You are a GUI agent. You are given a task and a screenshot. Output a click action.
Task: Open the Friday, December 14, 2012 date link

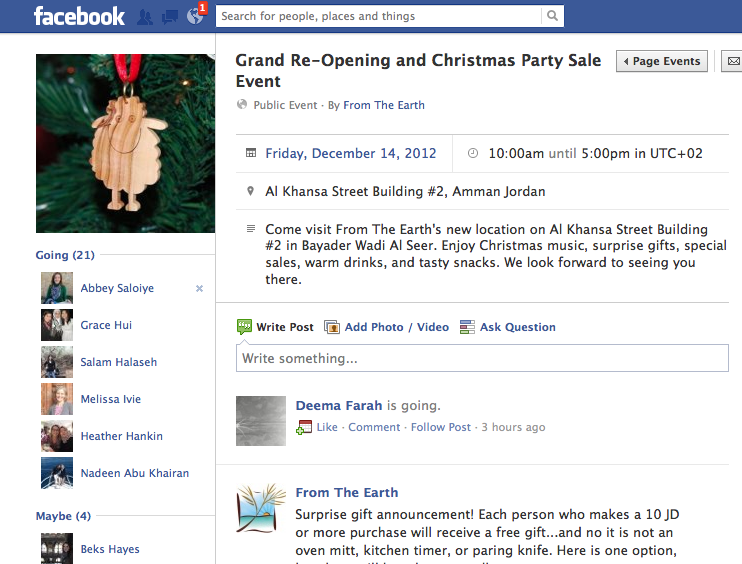tap(350, 154)
